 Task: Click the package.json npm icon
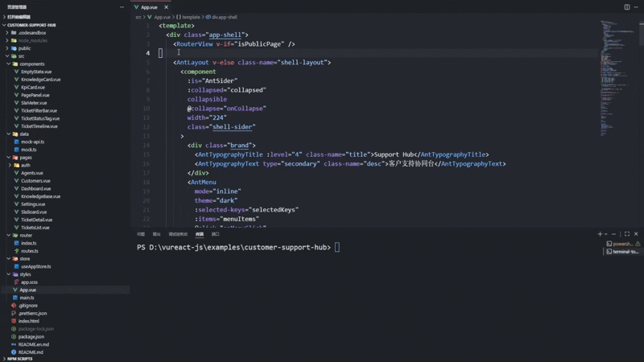(14, 337)
